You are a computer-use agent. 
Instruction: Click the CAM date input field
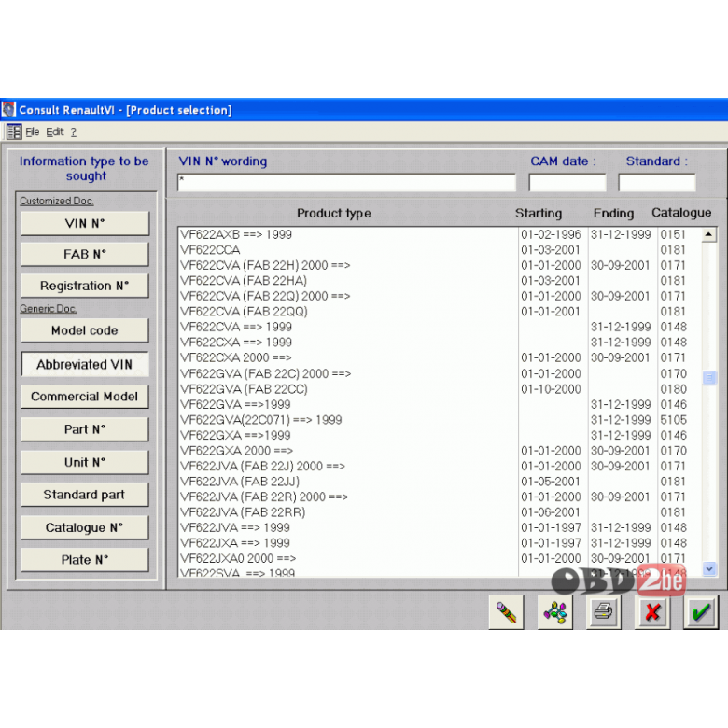click(567, 182)
